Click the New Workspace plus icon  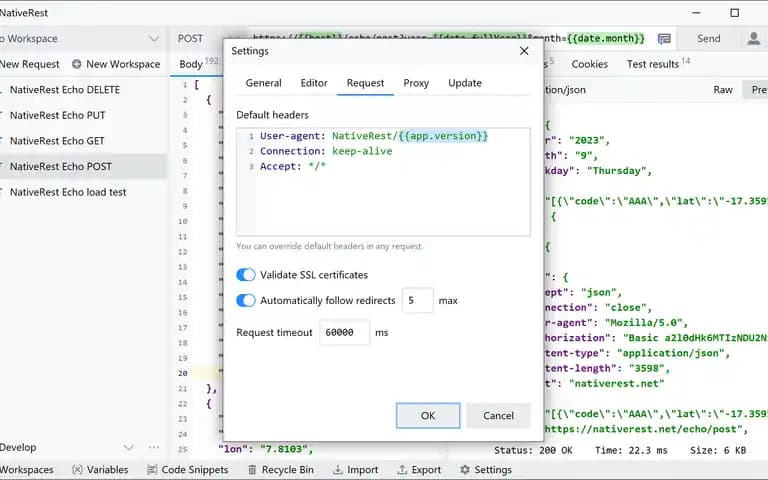point(76,64)
